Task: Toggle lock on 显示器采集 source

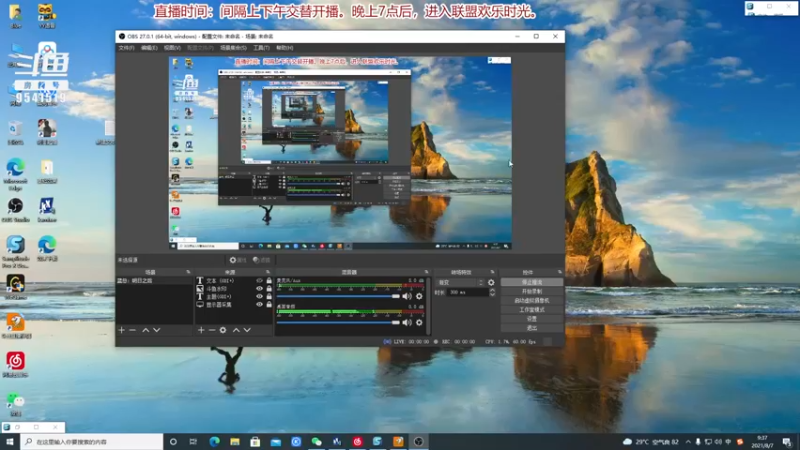Action: tap(269, 305)
